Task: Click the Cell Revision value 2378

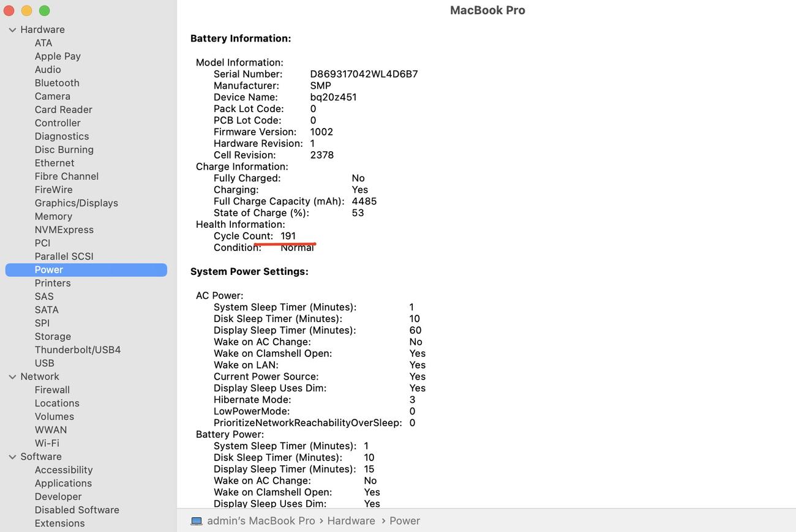Action: (x=322, y=155)
